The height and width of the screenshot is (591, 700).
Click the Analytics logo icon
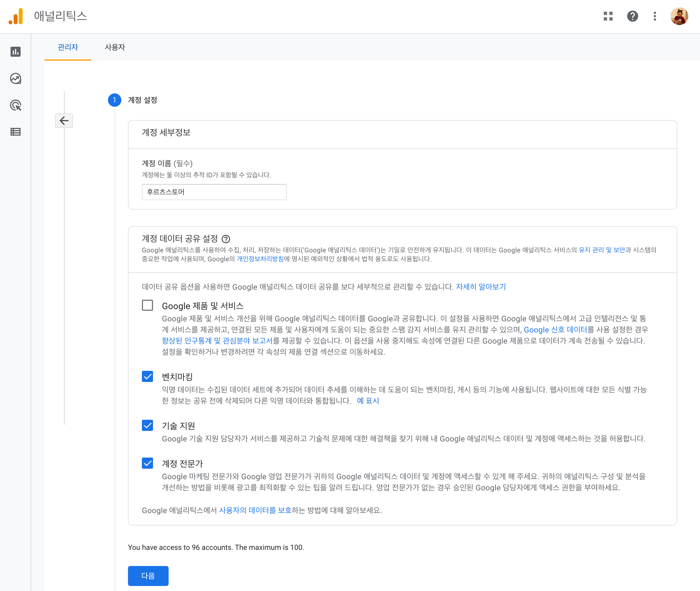point(16,16)
